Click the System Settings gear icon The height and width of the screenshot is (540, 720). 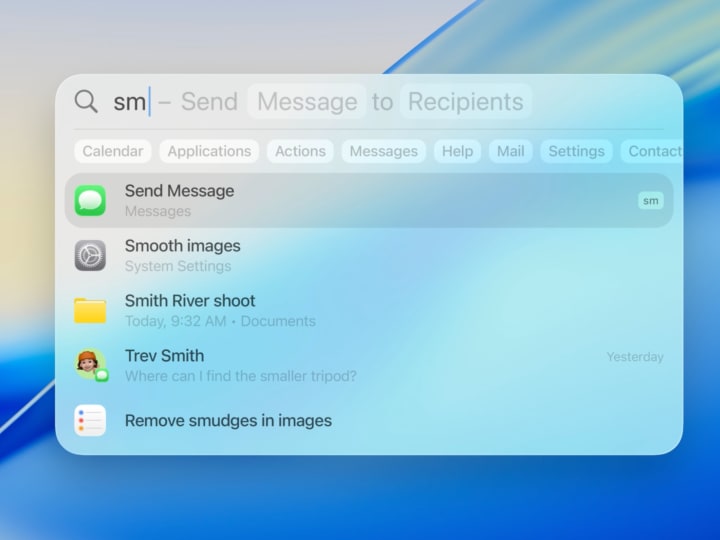click(x=90, y=255)
